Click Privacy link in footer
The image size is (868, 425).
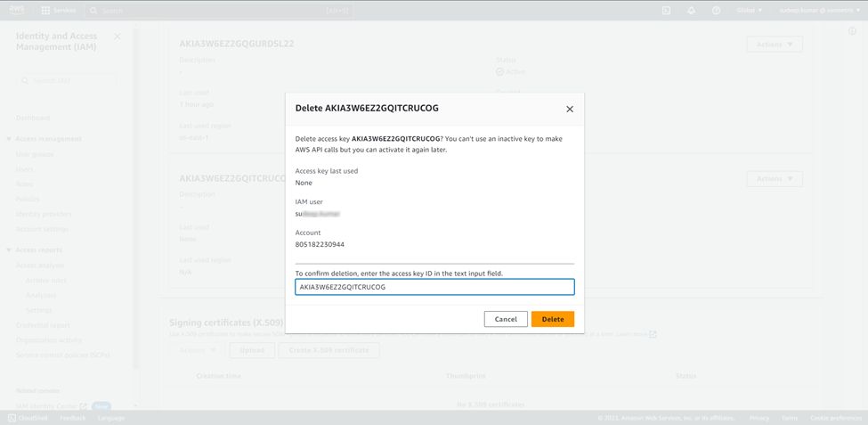[759, 418]
